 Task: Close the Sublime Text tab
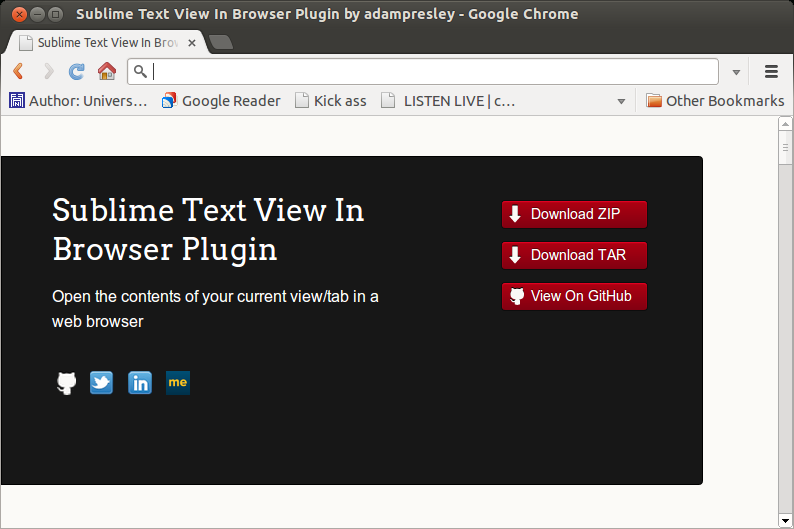[192, 43]
